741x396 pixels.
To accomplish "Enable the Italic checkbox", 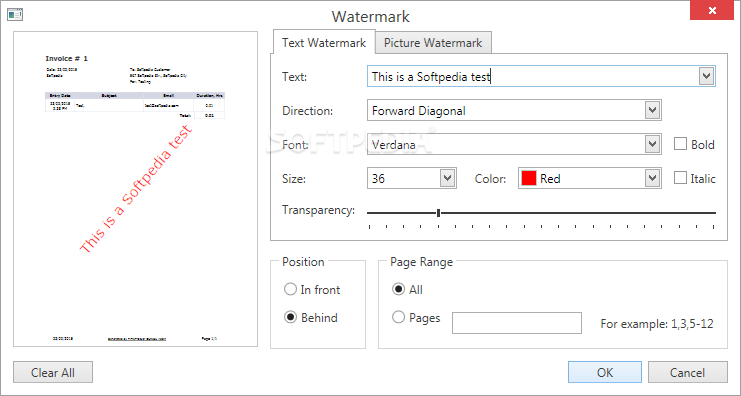I will (680, 178).
